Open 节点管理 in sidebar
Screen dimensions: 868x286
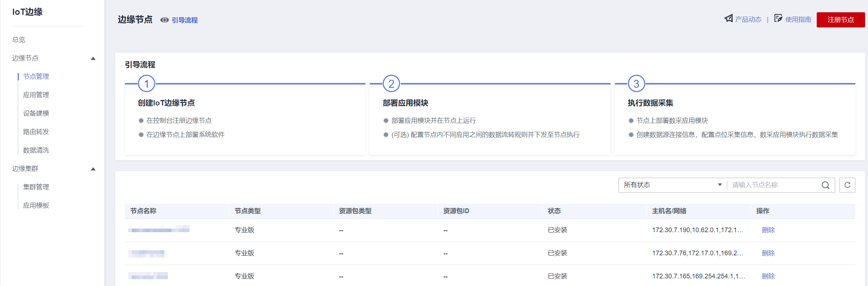click(x=36, y=77)
